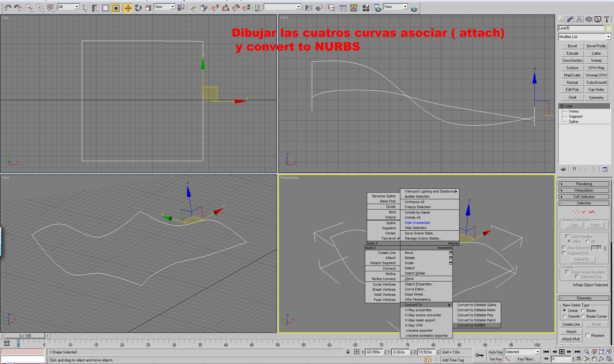Viewport: 614px width, 364px height.
Task: Click the Mirror tool icon
Action: pos(309,8)
